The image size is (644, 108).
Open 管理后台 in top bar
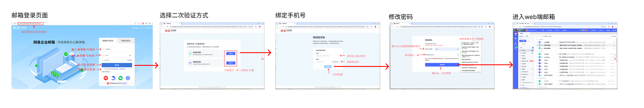(564, 30)
